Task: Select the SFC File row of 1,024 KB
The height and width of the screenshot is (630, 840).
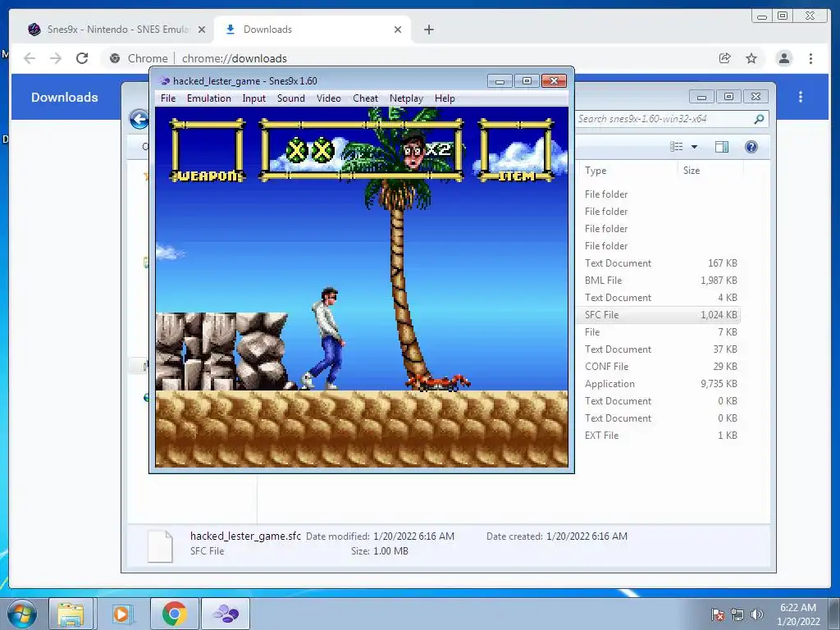Action: pyautogui.click(x=659, y=315)
